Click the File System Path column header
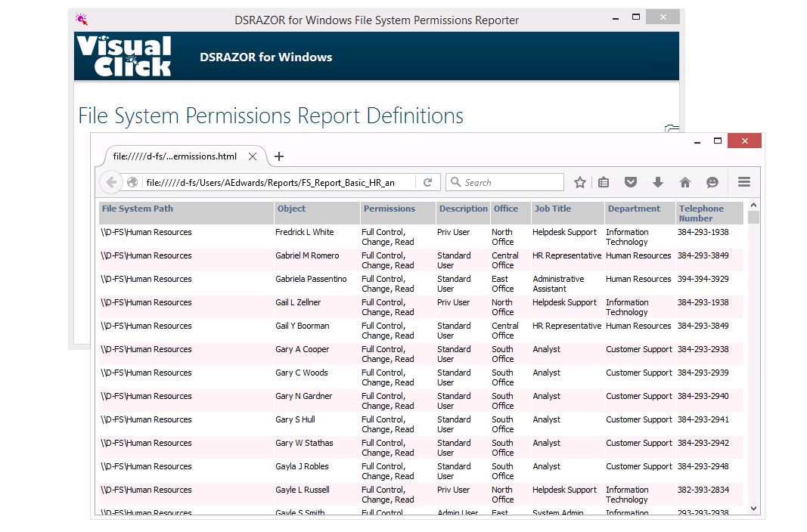 pos(138,209)
